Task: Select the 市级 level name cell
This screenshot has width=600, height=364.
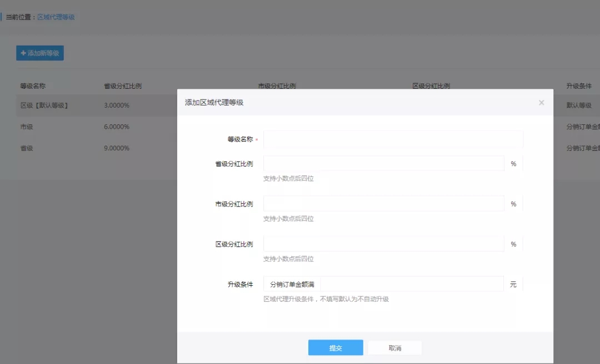Action: point(27,127)
